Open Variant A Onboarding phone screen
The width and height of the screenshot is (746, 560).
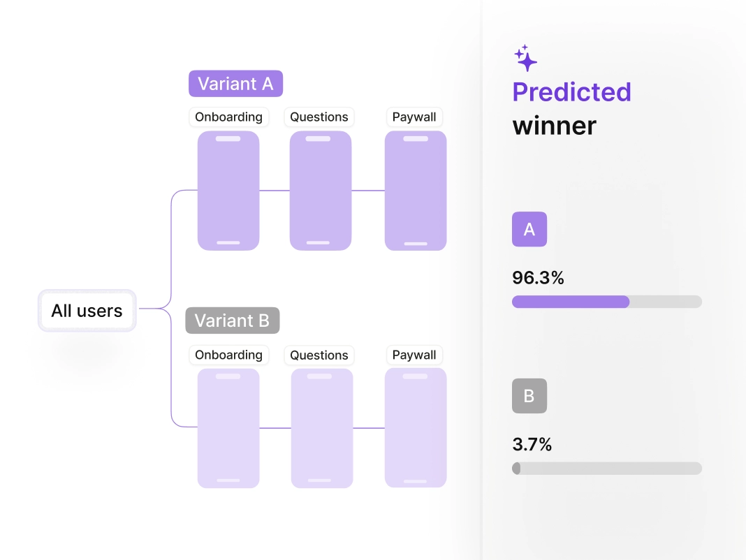click(228, 191)
